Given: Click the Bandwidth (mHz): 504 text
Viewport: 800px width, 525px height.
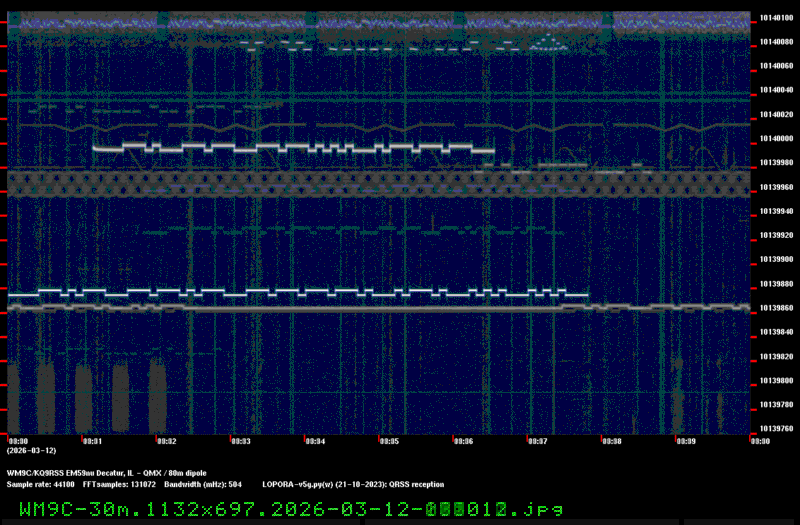Looking at the screenshot, I should coord(203,484).
